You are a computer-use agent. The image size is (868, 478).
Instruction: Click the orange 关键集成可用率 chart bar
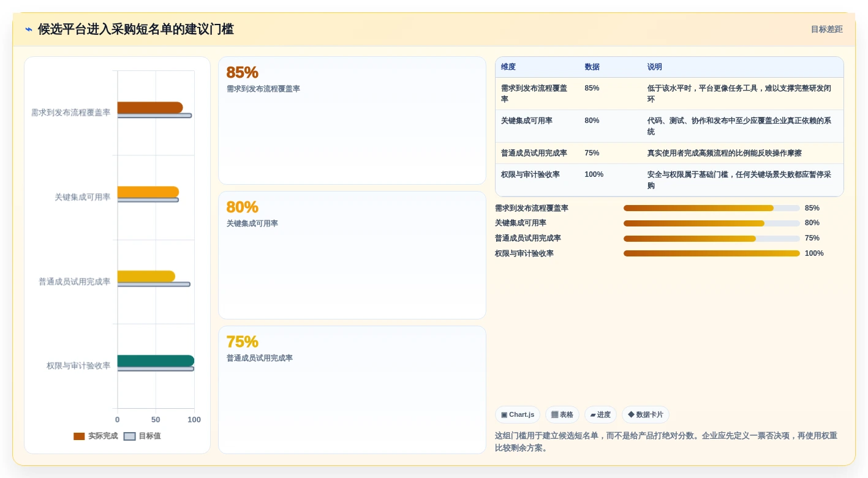[x=148, y=192]
